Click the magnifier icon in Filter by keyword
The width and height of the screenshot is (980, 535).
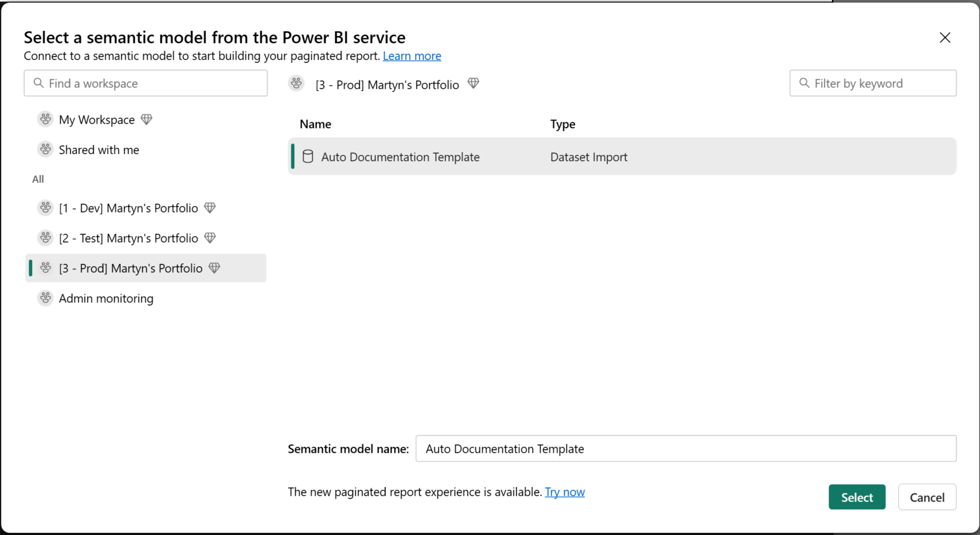pos(804,83)
